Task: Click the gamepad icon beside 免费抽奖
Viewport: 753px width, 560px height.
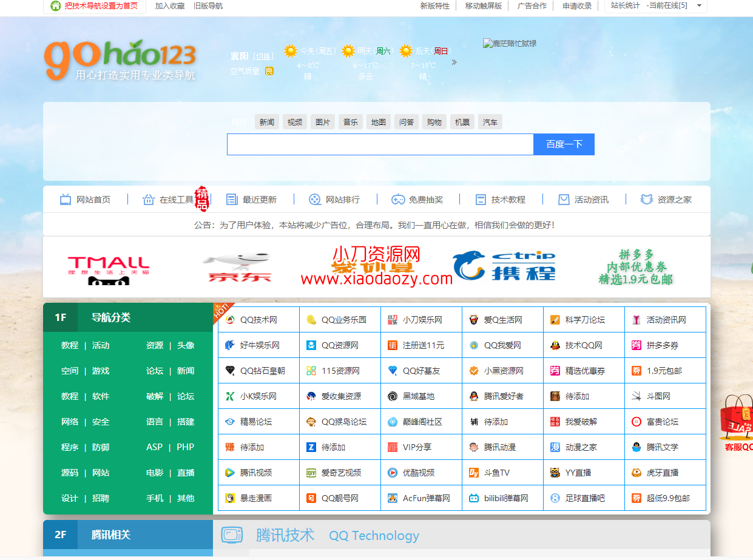Action: click(398, 200)
